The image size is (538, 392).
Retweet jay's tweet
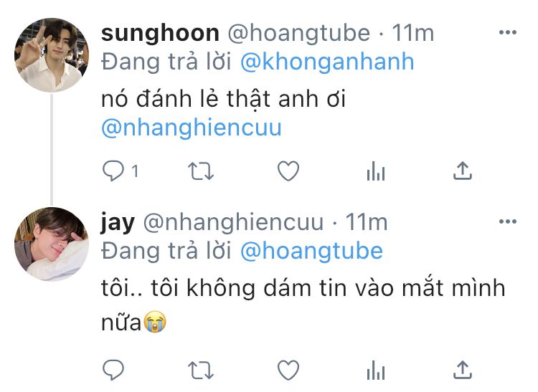[201, 371]
